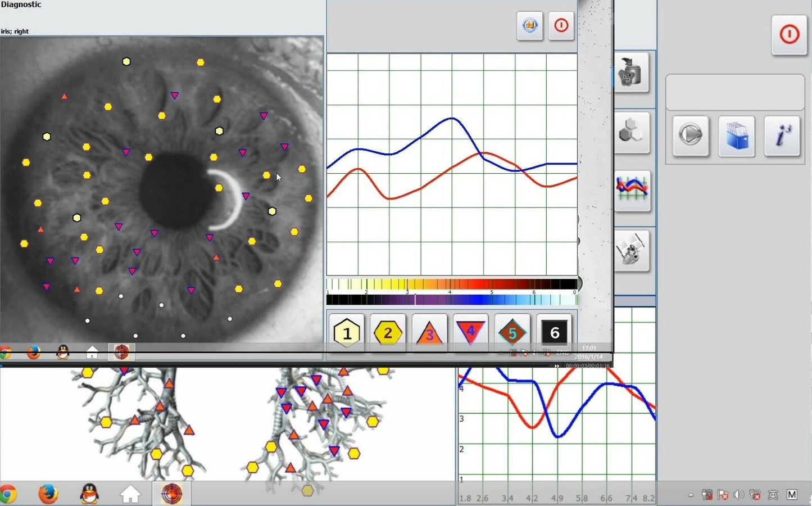Expand hidden icons arrow in bottom system tray
The image size is (812, 506).
[691, 495]
